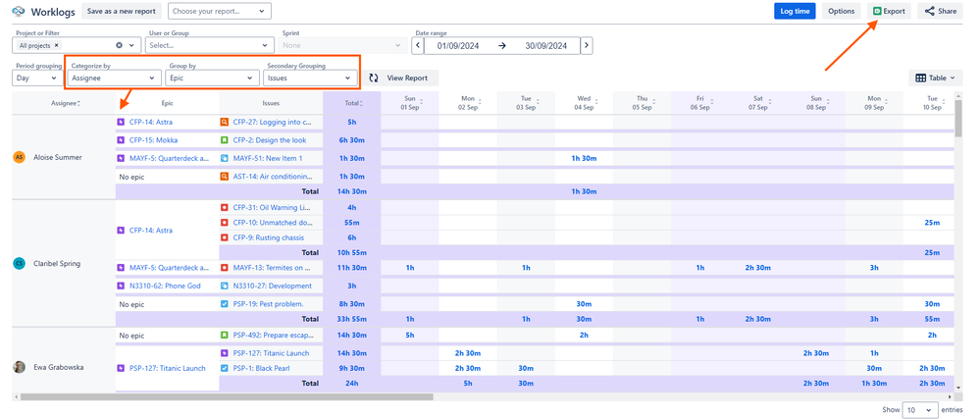Advance date range with right arrow
This screenshot has width=980, height=419.
point(587,45)
